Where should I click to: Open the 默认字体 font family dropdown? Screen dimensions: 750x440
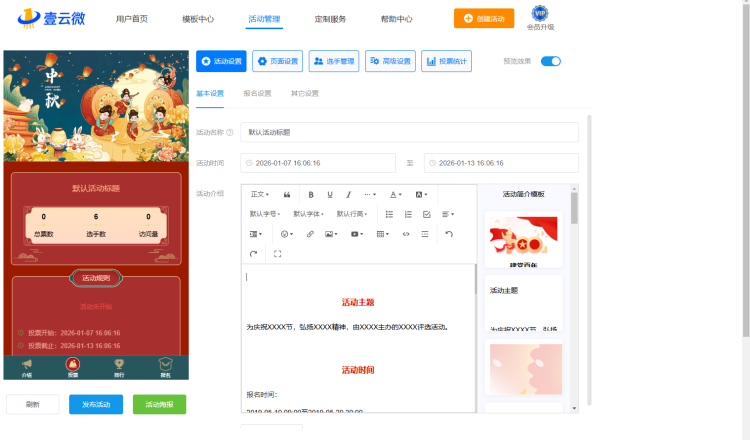pos(308,214)
